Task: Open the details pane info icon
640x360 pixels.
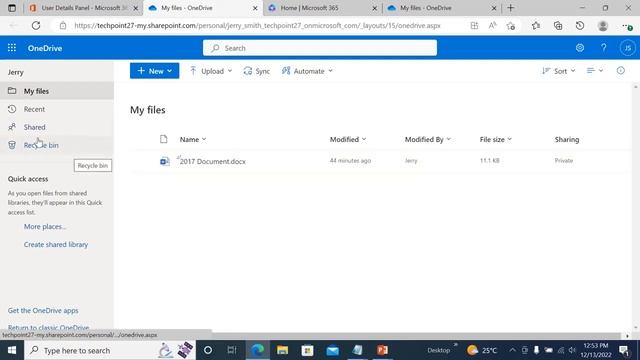Action: [x=620, y=71]
